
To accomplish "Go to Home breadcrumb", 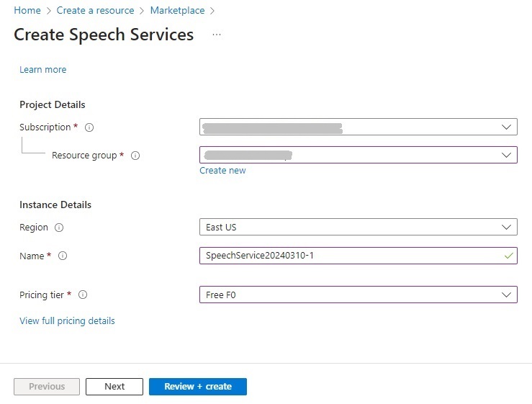I will tap(27, 11).
